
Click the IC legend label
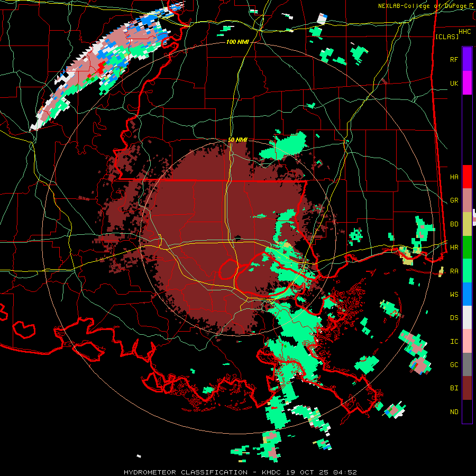454,342
